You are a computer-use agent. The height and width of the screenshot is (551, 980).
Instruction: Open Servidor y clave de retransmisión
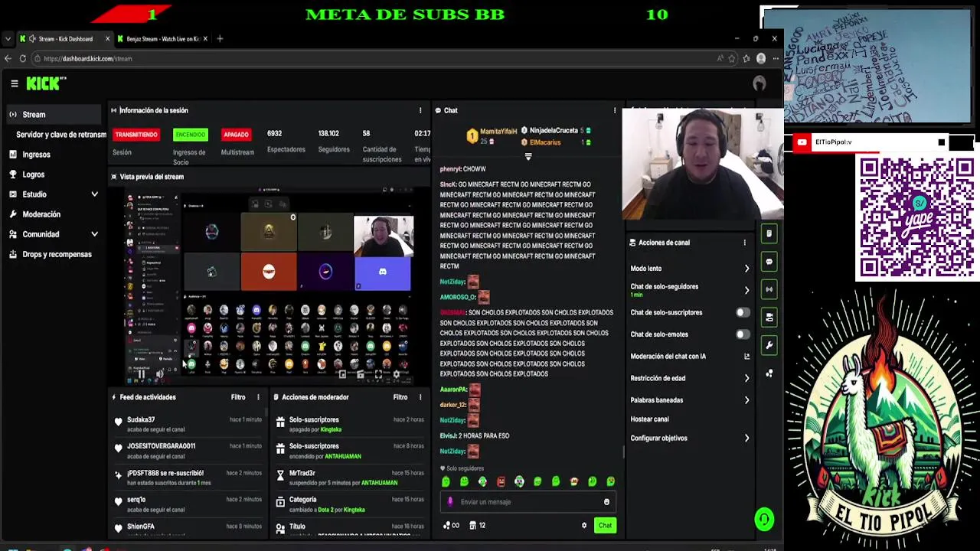point(60,135)
